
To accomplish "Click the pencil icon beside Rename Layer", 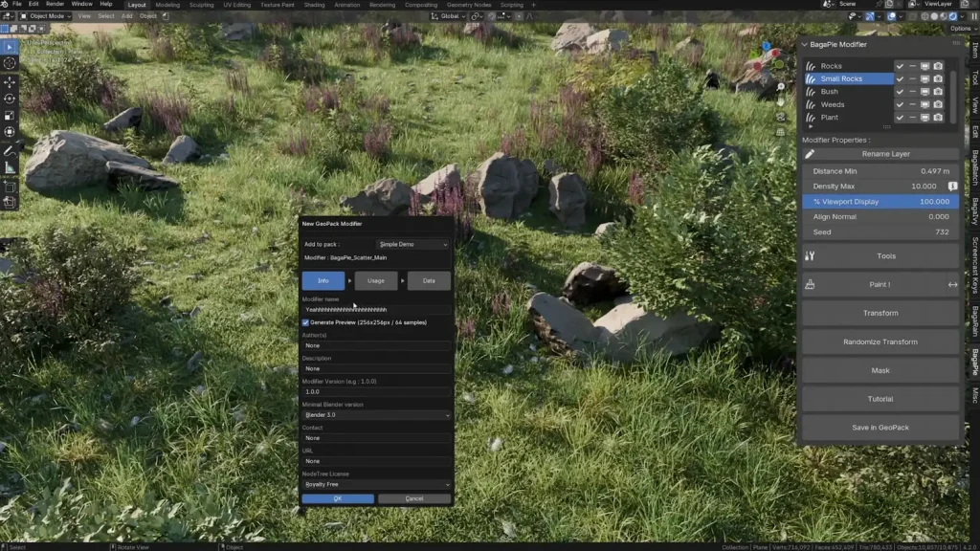I will pyautogui.click(x=810, y=154).
